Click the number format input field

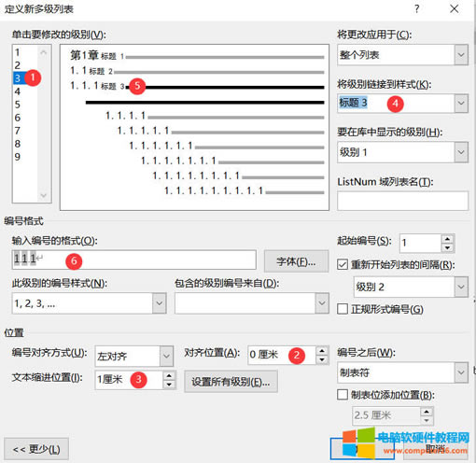click(134, 260)
